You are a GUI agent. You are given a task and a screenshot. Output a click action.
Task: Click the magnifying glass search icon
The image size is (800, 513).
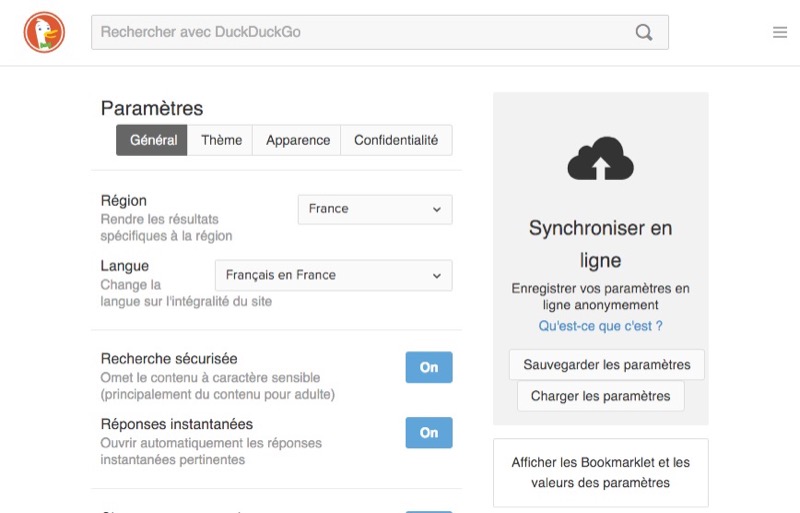pos(644,33)
